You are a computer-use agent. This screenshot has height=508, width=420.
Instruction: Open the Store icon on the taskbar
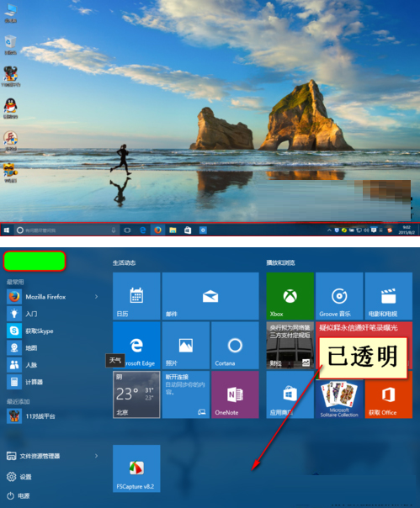pos(188,230)
